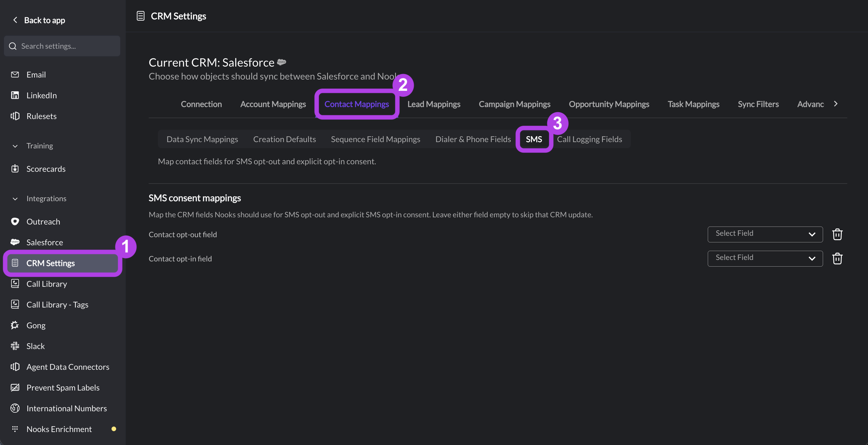Collapse the Integrations section chevron

click(15, 199)
